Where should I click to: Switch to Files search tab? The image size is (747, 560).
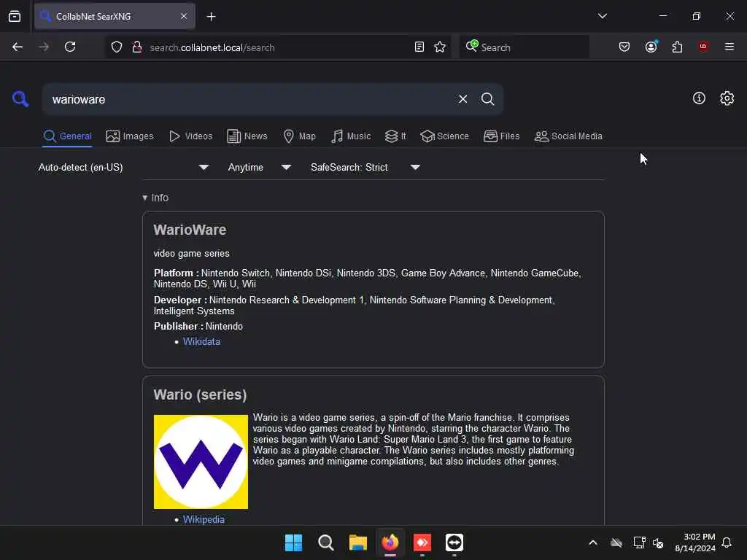point(502,136)
